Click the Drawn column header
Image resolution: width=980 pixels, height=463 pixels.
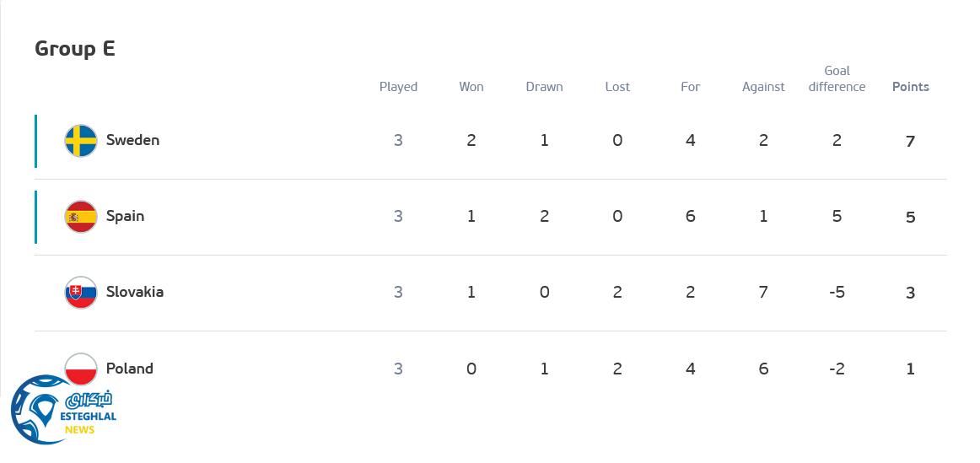pos(544,87)
